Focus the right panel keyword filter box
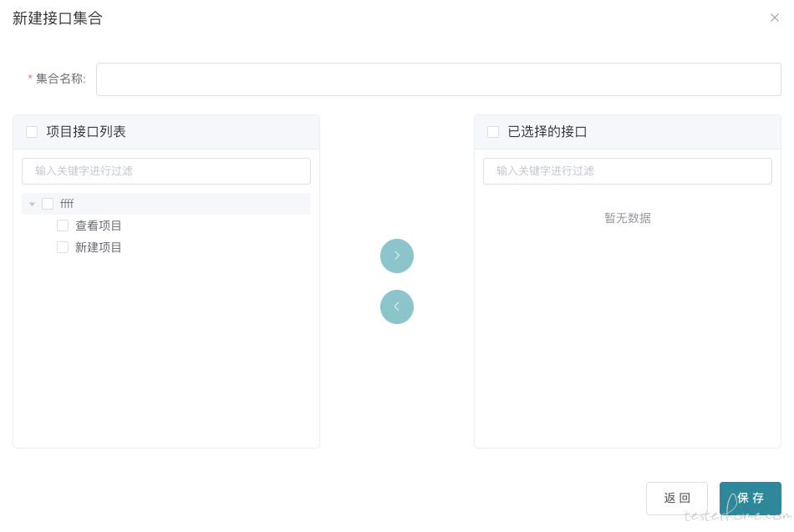The height and width of the screenshot is (532, 794). [x=628, y=171]
